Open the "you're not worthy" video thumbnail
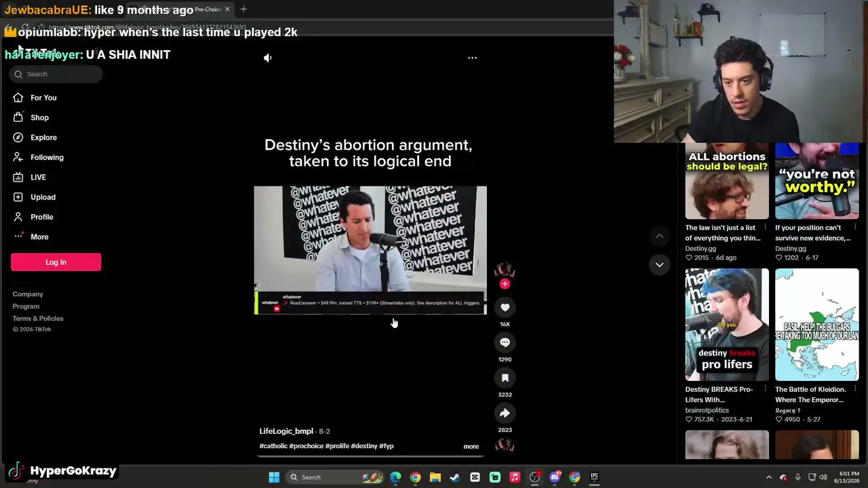The width and height of the screenshot is (868, 488). 817,181
